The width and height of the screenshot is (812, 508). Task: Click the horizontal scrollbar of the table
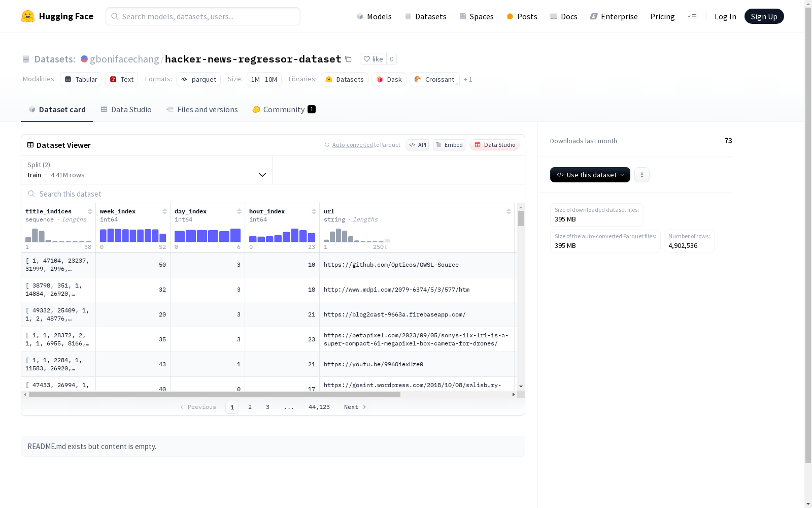215,394
